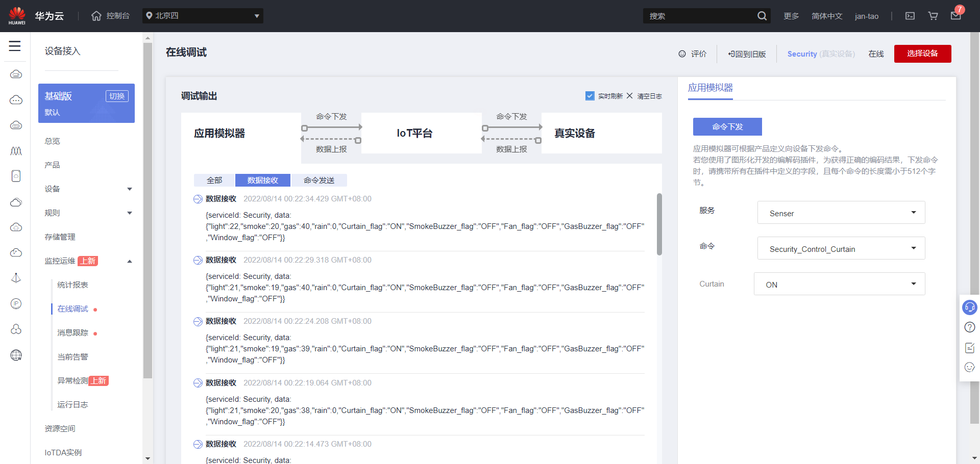Click the clear log X icon
Viewport: 980px width, 464px height.
(x=629, y=96)
